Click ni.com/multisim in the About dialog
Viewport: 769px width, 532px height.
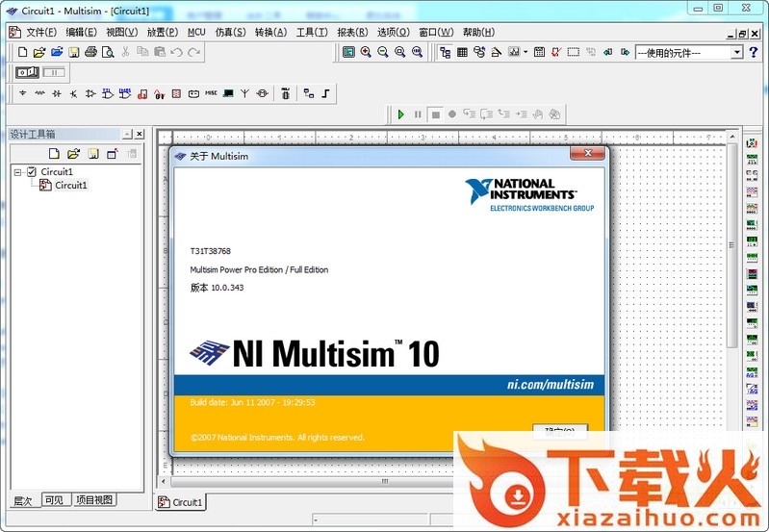click(551, 385)
